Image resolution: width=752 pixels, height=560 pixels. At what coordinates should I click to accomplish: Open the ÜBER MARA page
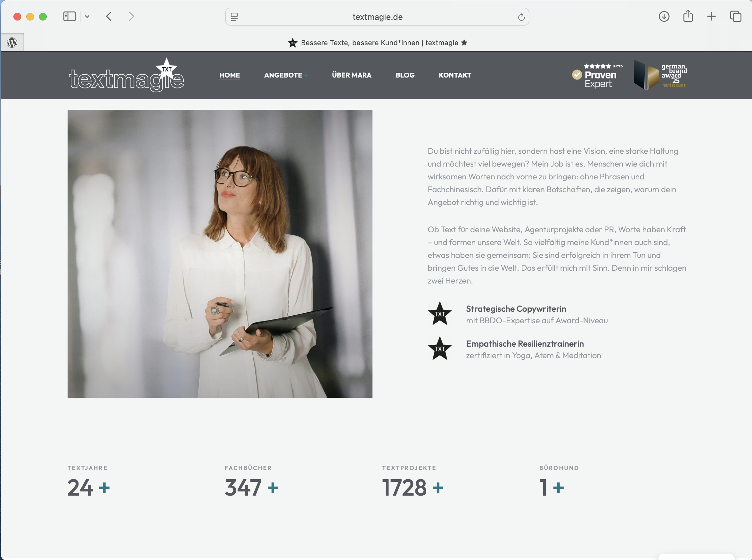tap(351, 75)
